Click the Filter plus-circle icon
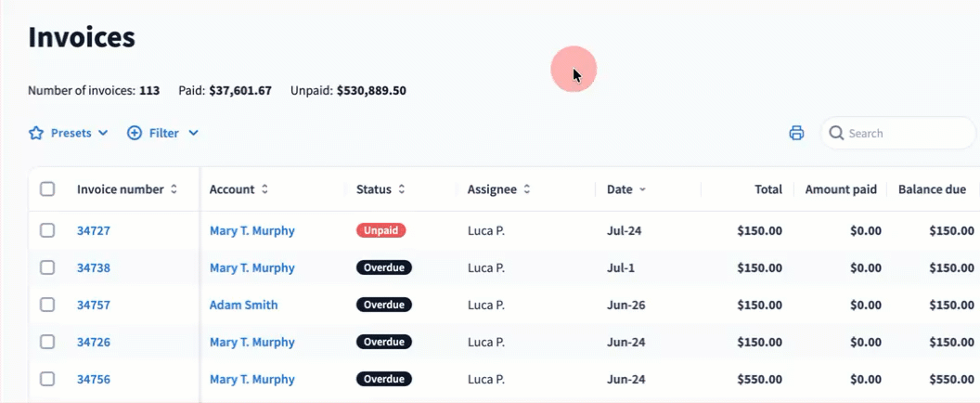The height and width of the screenshot is (403, 980). (135, 134)
